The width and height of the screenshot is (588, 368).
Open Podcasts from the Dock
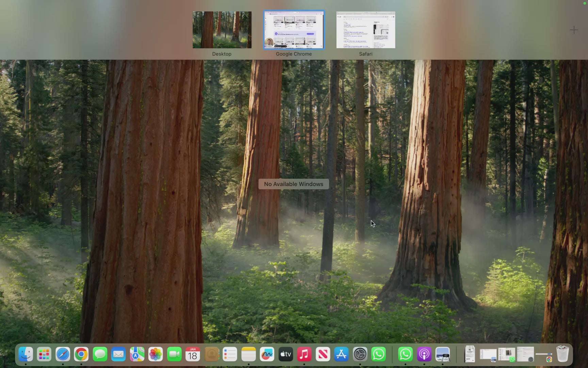(424, 354)
